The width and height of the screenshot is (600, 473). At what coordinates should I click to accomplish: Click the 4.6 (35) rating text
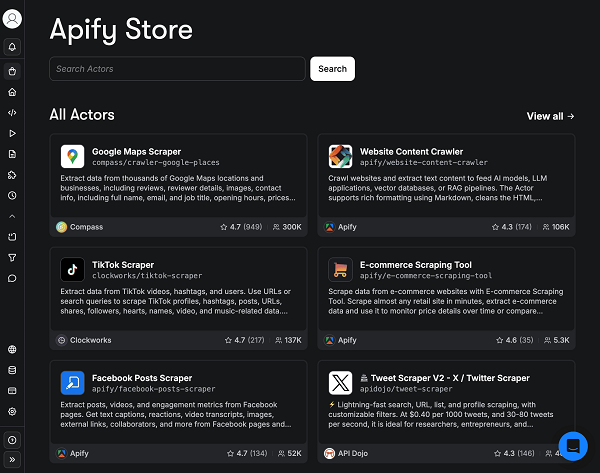pyautogui.click(x=515, y=340)
